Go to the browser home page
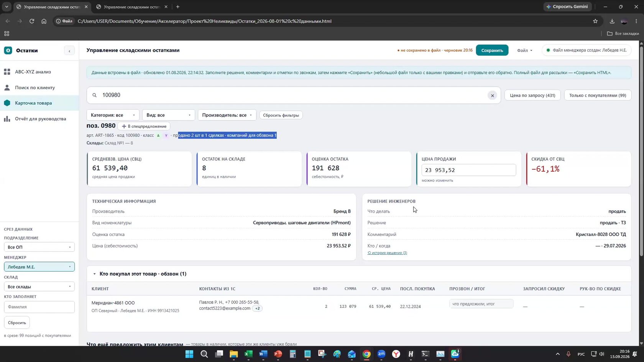The image size is (644, 362). pyautogui.click(x=44, y=21)
